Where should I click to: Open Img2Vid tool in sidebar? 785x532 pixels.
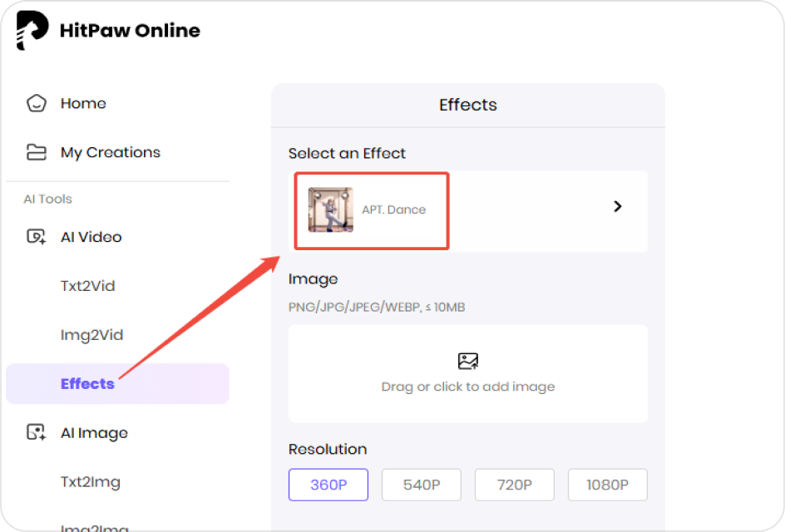pyautogui.click(x=91, y=335)
